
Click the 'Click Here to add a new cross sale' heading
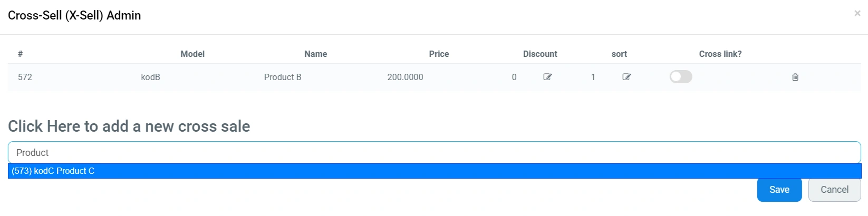click(x=129, y=126)
